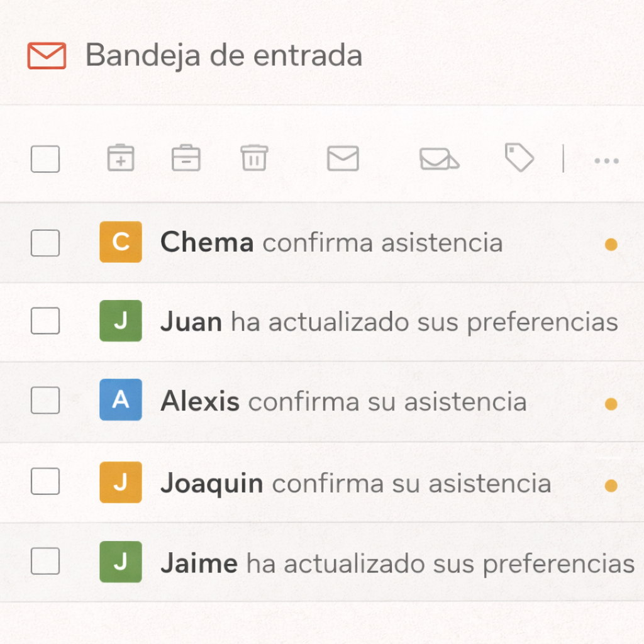
Task: Click Alexis's blue avatar badge
Action: (121, 401)
